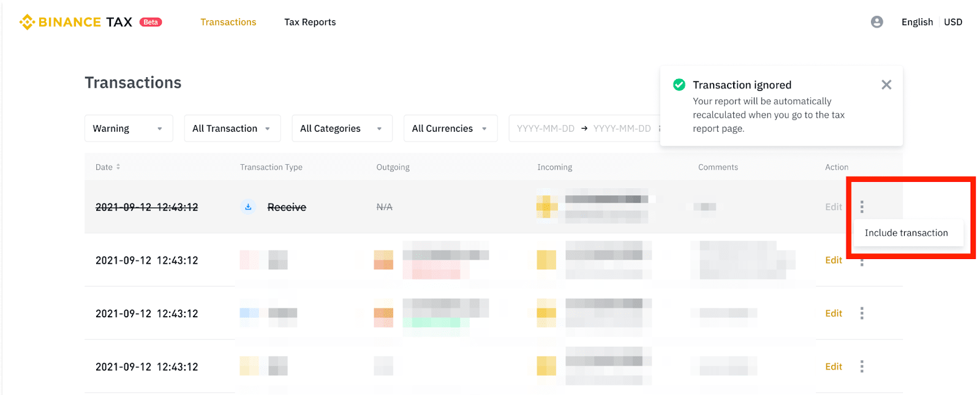
Task: Set the start date YYYY-MM-DD field
Action: [545, 129]
